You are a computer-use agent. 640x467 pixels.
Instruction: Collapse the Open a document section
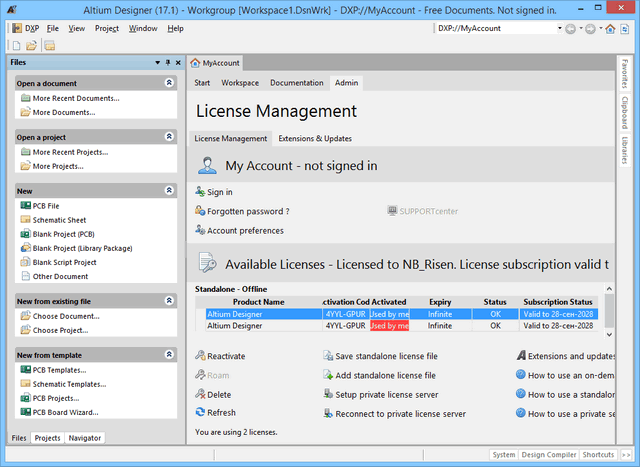point(169,83)
